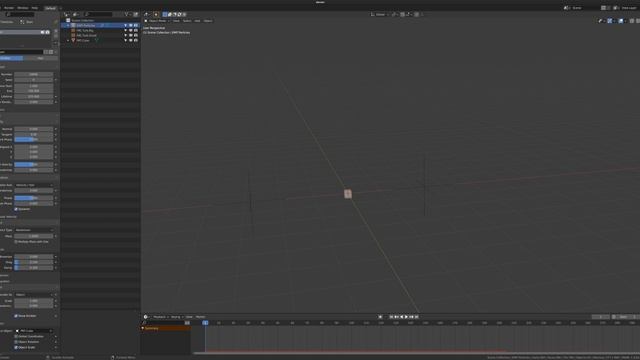Screen dimensions: 640x360
Task: Open the Object Mode dropdown
Action: click(156, 21)
